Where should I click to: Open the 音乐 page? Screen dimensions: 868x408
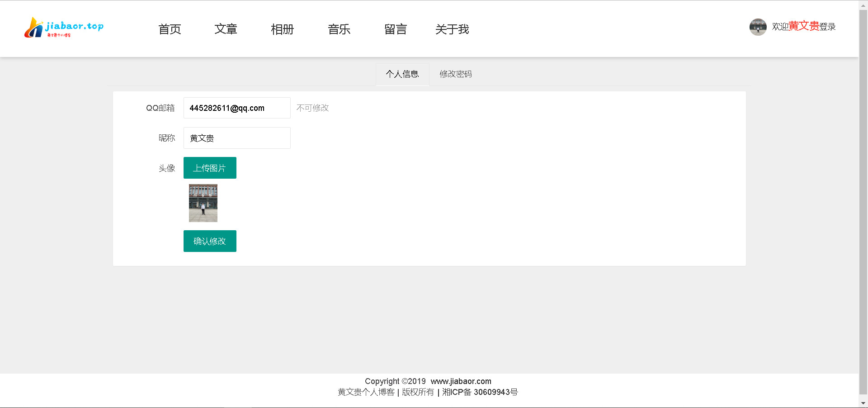[x=339, y=29]
